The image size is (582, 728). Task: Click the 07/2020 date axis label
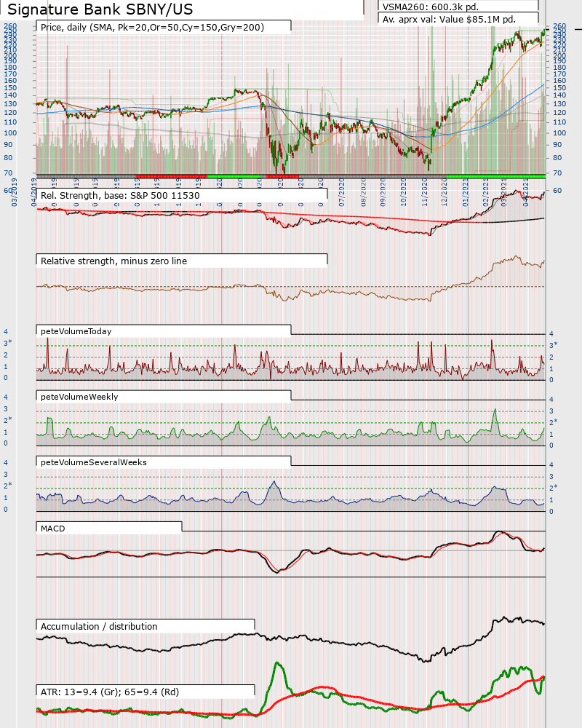click(343, 191)
